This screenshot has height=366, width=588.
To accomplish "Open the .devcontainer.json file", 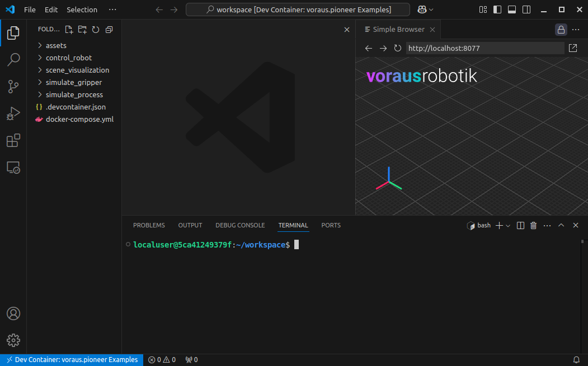I will coord(74,107).
